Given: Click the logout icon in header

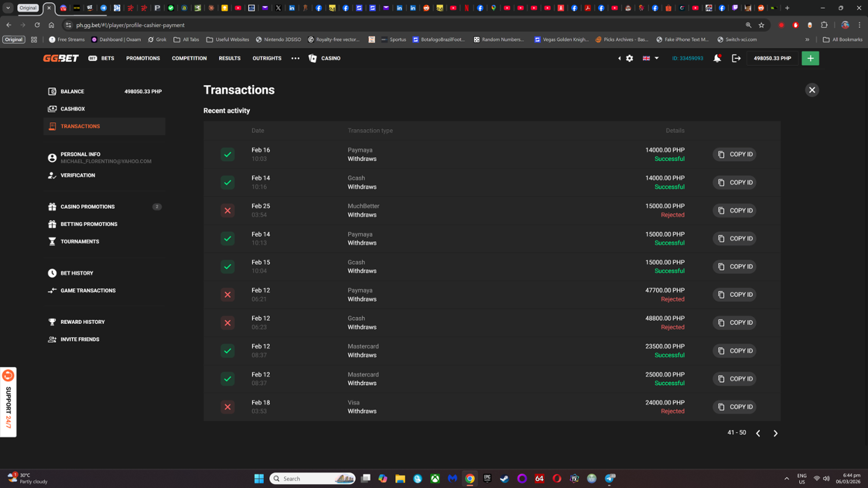Looking at the screenshot, I should coord(736,58).
